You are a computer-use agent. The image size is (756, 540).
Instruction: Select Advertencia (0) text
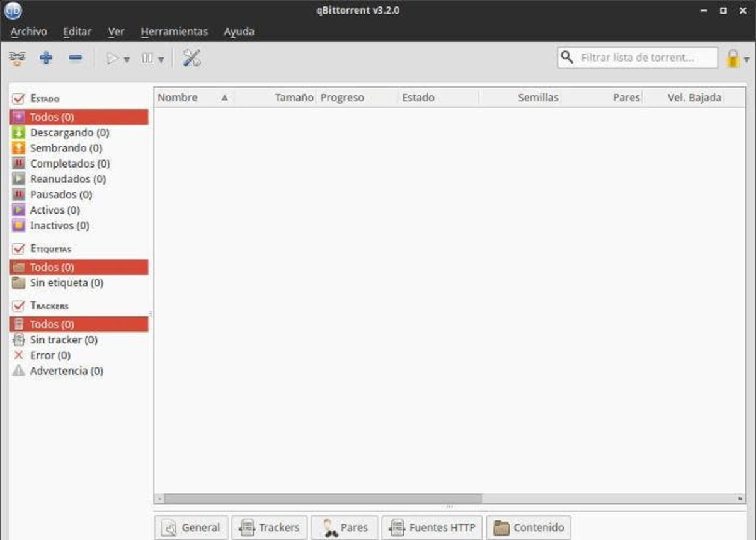pos(66,371)
